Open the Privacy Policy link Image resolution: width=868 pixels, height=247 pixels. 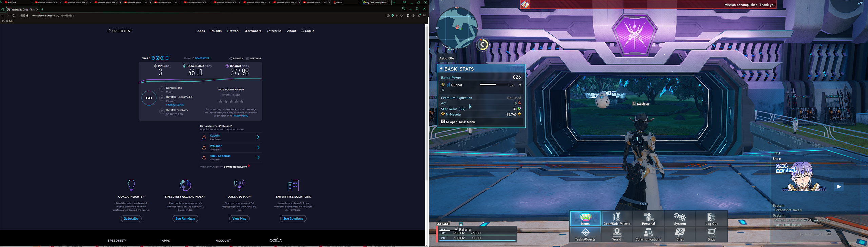(240, 116)
